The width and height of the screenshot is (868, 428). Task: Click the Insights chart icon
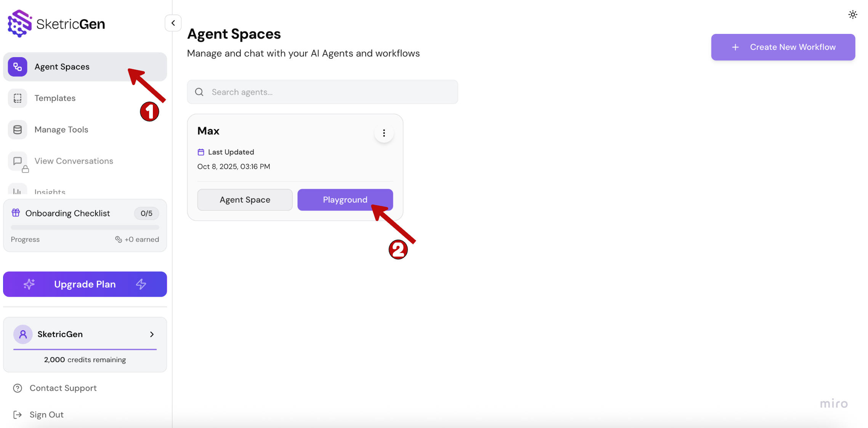coord(17,191)
